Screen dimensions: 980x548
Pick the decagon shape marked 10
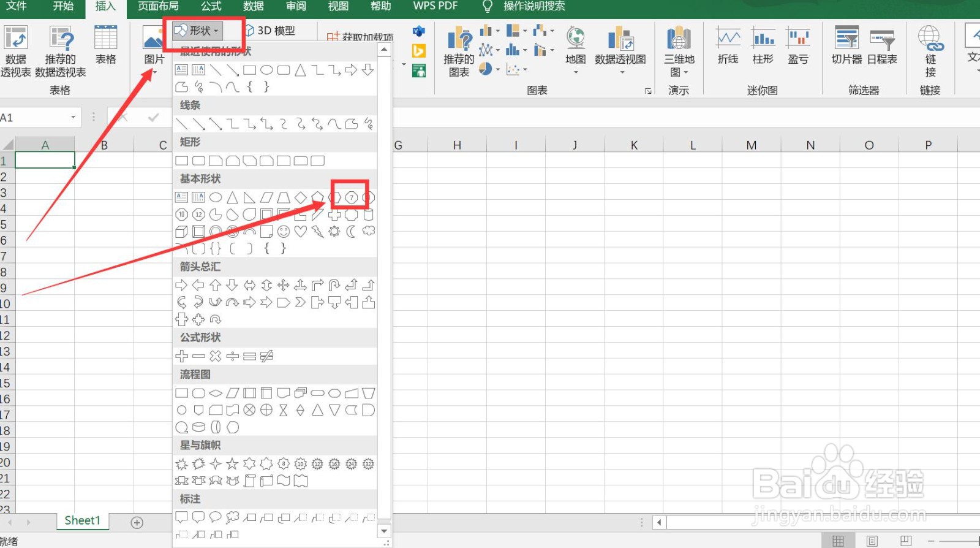[x=182, y=215]
